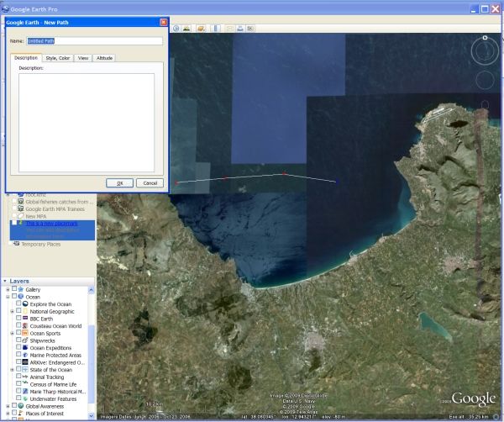Image resolution: width=504 pixels, height=422 pixels.
Task: Click the BBC Earth layer icon
Action: 25,318
